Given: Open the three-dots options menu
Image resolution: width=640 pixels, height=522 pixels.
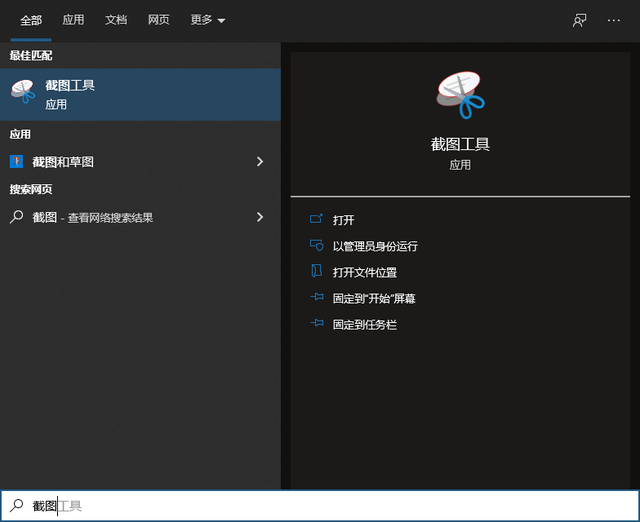Looking at the screenshot, I should tap(613, 20).
